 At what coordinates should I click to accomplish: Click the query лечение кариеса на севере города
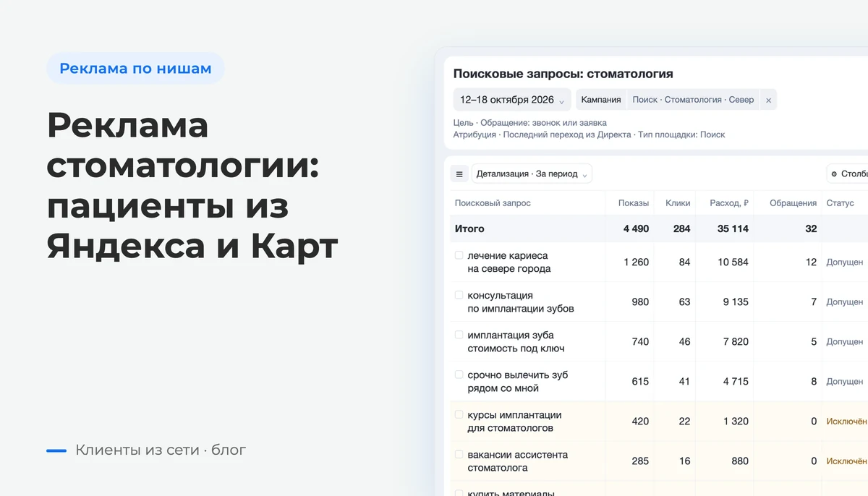(x=509, y=262)
